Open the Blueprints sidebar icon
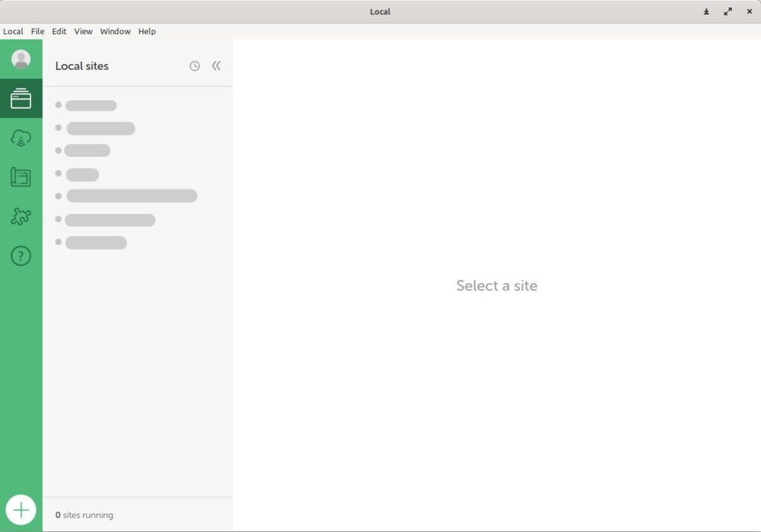This screenshot has height=532, width=761. click(21, 178)
